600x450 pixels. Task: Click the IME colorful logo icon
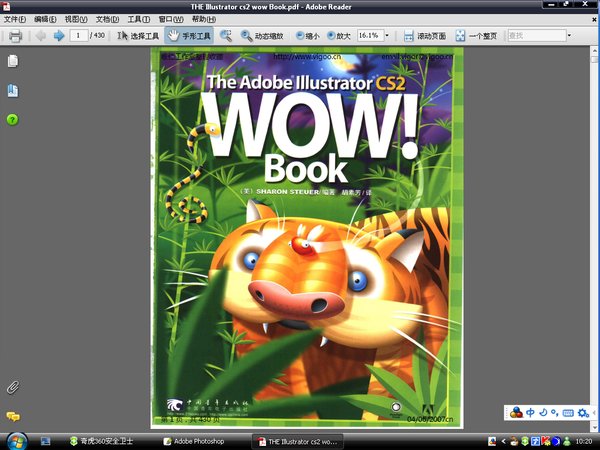click(x=517, y=412)
